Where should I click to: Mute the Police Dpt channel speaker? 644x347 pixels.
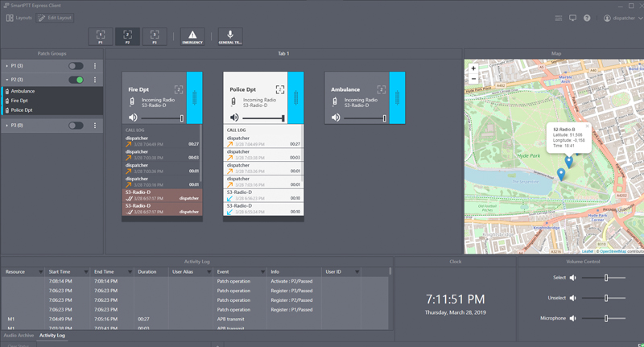(x=234, y=118)
